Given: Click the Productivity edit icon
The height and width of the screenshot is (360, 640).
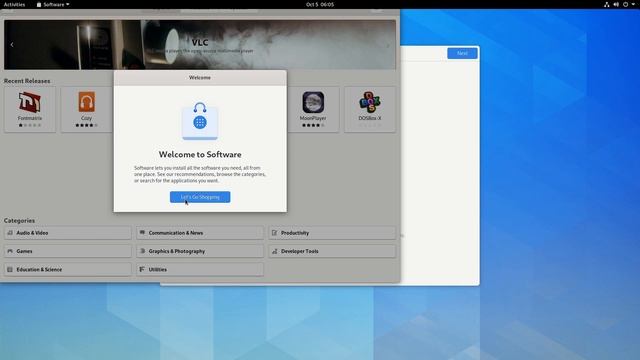Looking at the screenshot, I should click(x=274, y=233).
